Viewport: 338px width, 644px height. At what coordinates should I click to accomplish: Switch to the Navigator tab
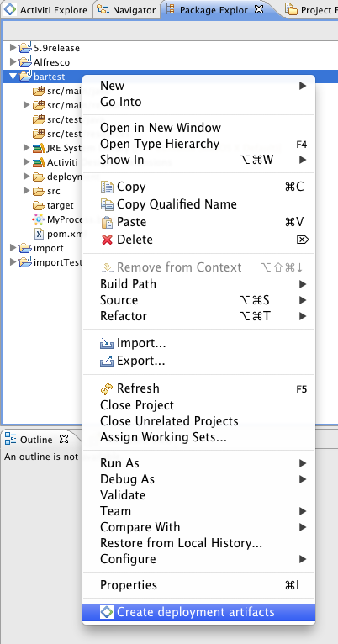point(128,10)
